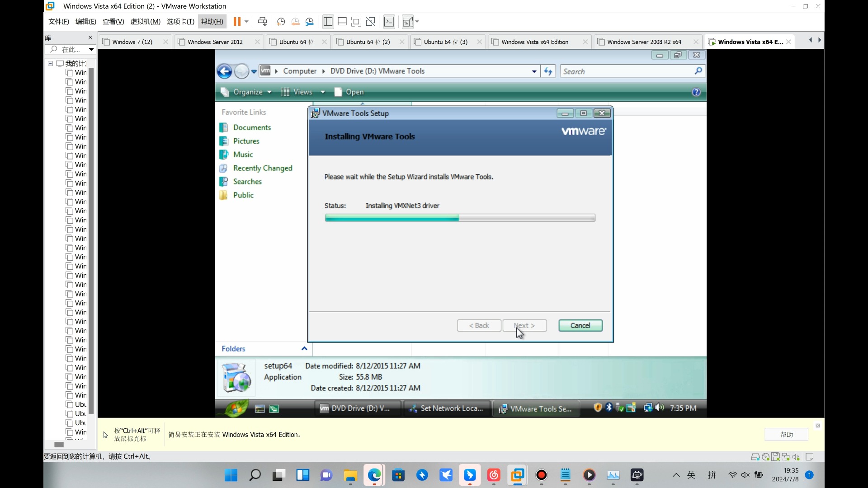Open the 文件(F) menu
868x488 pixels.
point(59,22)
